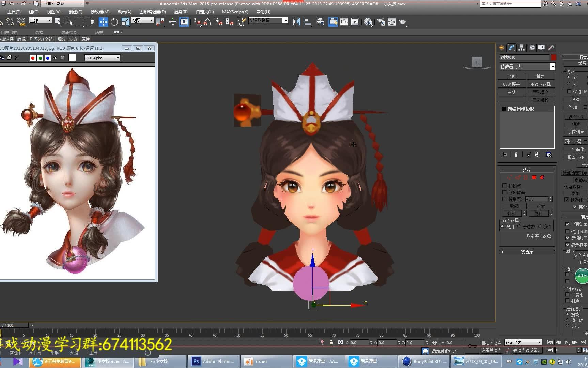588x368 pixels.
Task: Collapse the 选择 rollout
Action: (x=502, y=170)
